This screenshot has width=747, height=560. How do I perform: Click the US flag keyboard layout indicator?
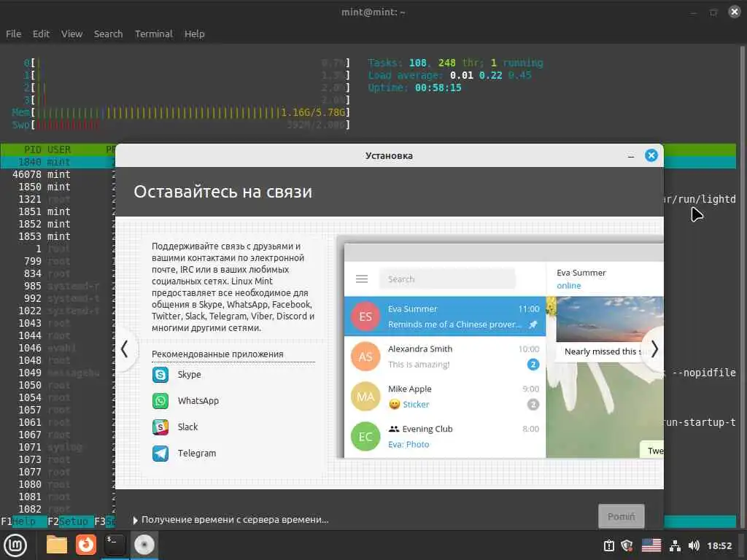(x=651, y=545)
